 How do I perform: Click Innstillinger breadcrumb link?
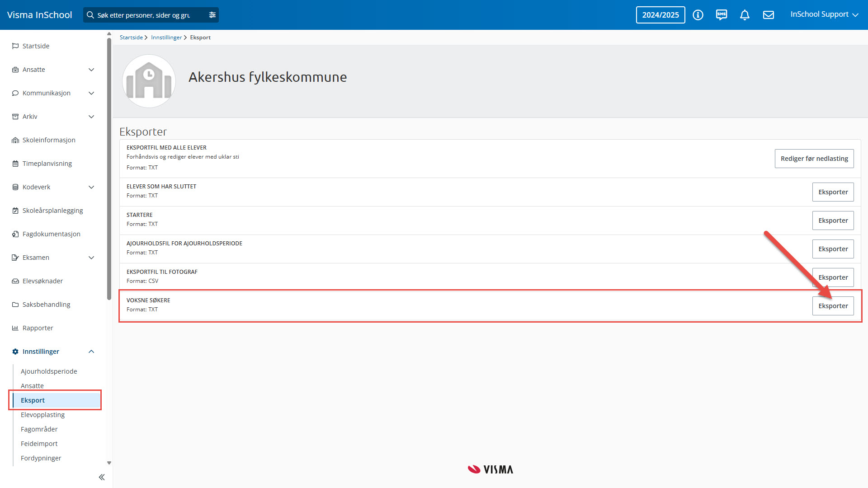(166, 38)
